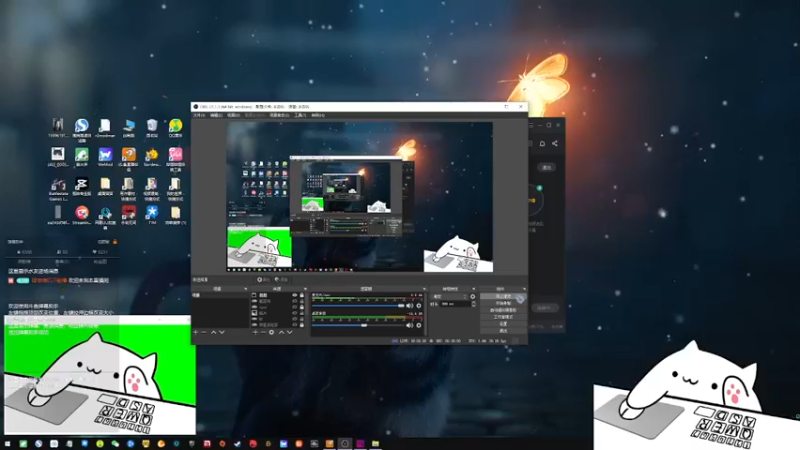Toggle visibility eye of bottom source row
The image size is (800, 450).
(x=295, y=325)
